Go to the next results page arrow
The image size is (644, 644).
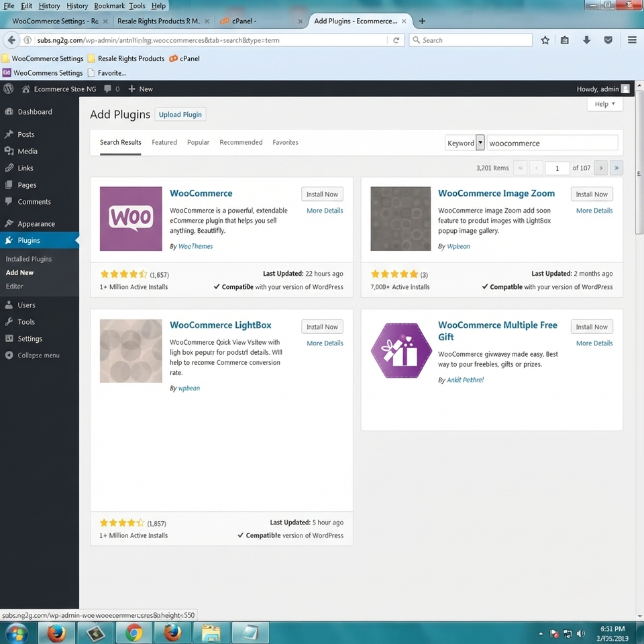pos(601,168)
